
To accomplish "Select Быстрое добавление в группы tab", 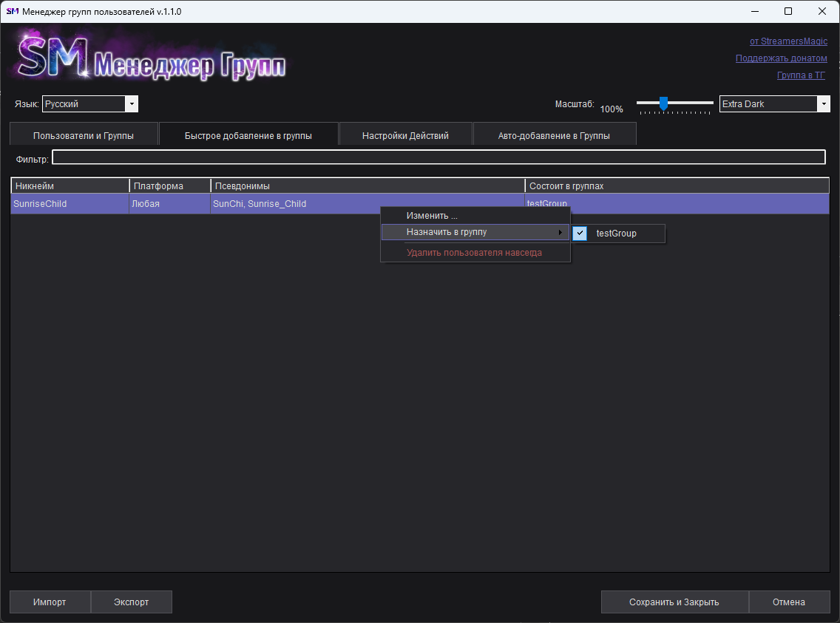I will coord(248,135).
